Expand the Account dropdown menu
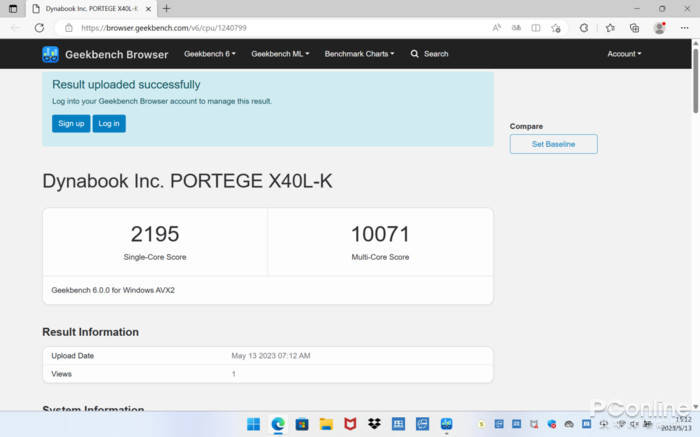This screenshot has height=437, width=700. pos(624,54)
